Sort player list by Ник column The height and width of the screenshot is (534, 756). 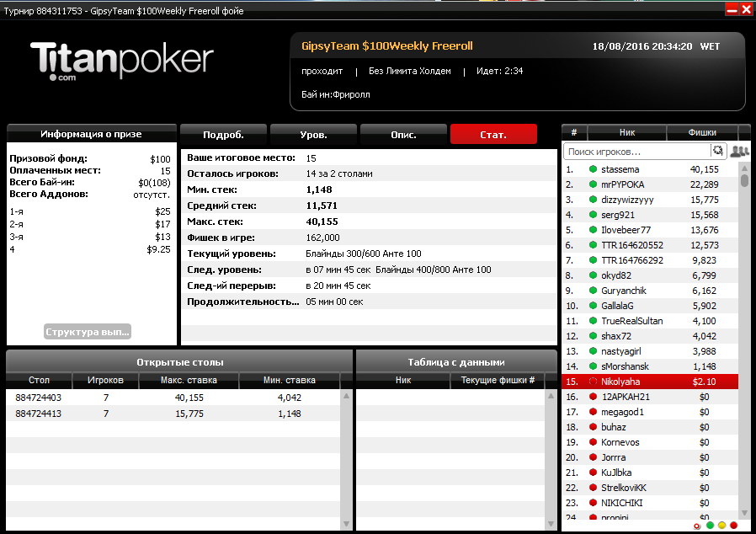pos(627,132)
